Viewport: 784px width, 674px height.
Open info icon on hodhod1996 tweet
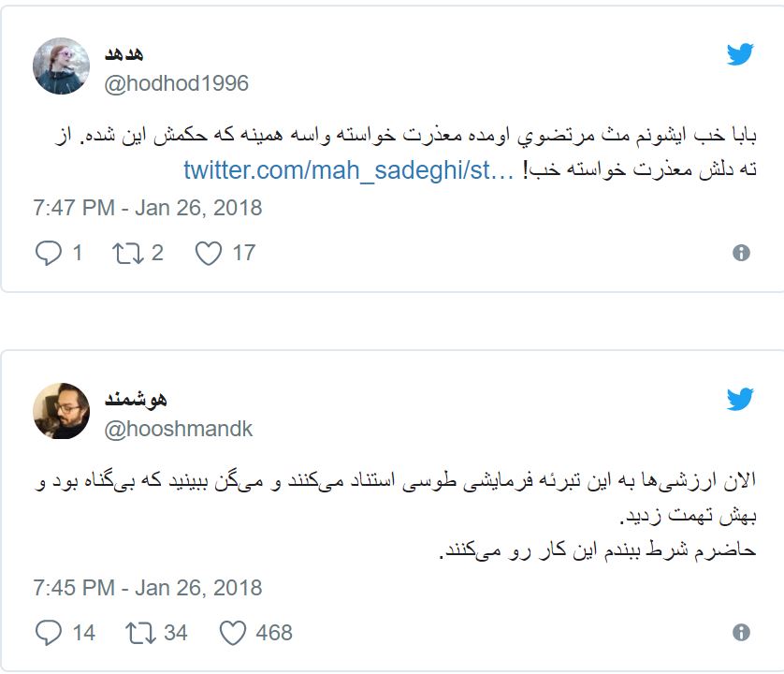point(741,253)
